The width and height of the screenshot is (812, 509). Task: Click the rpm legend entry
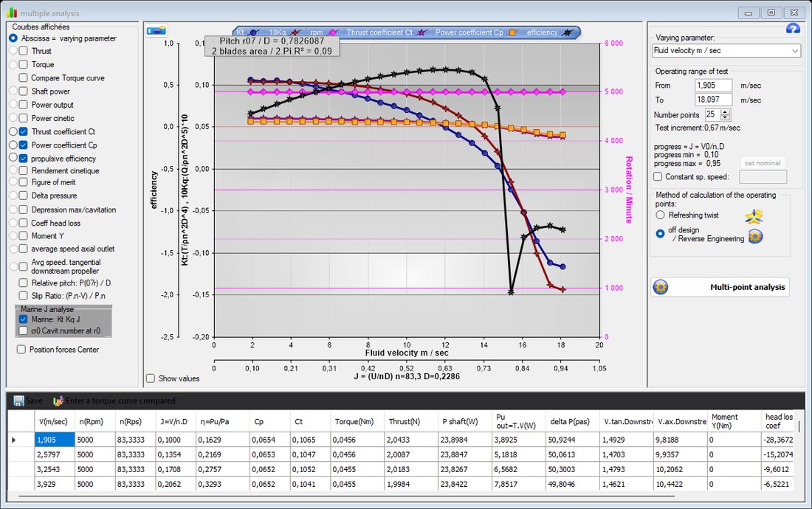coord(324,32)
